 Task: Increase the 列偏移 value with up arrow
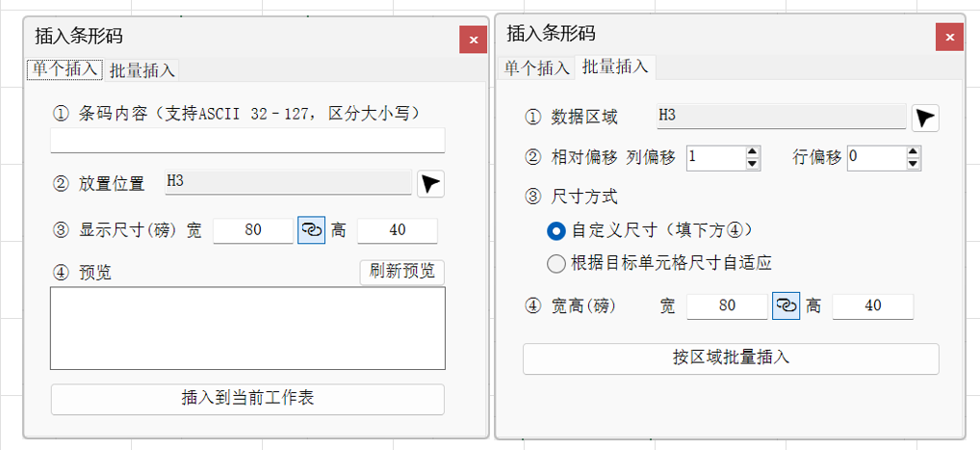pyautogui.click(x=753, y=150)
